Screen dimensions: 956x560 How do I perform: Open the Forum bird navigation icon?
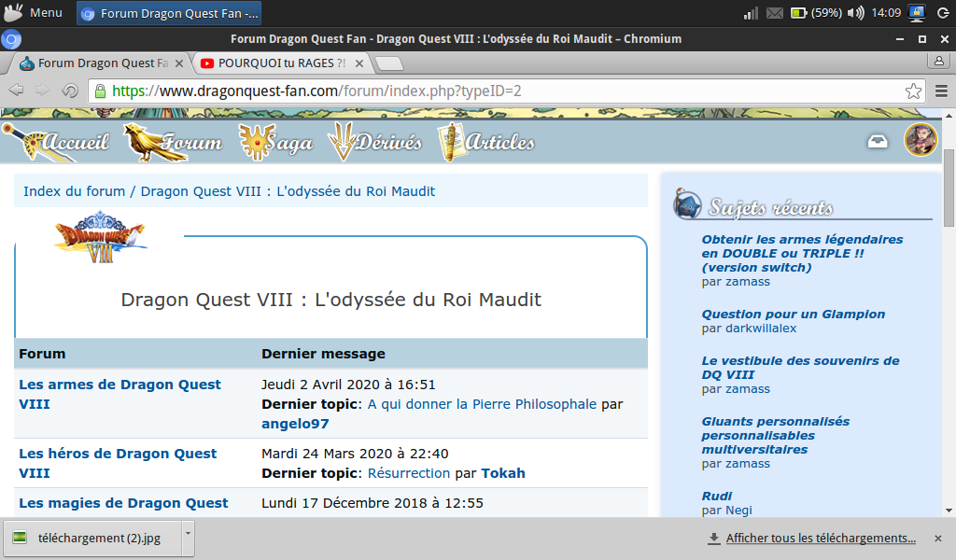[173, 142]
